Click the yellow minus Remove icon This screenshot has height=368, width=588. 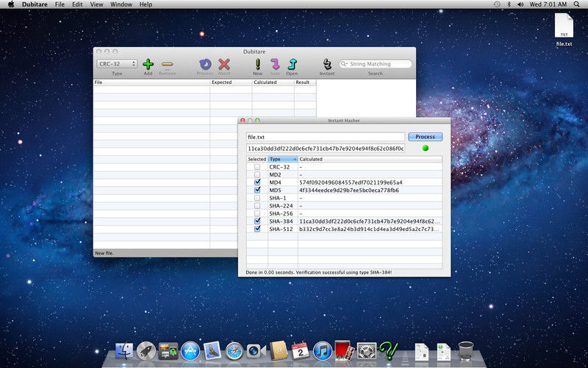[x=168, y=64]
